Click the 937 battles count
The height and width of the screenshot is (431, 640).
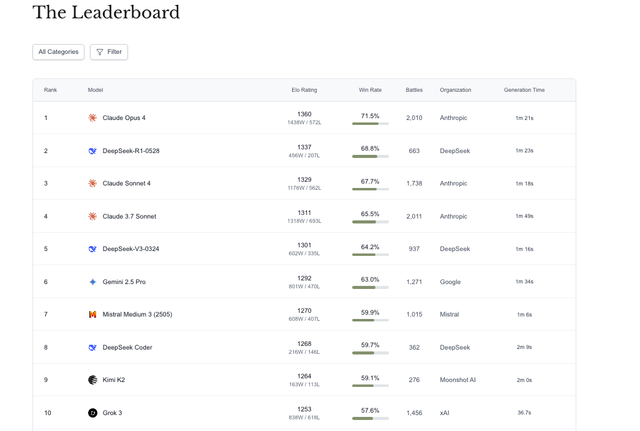[414, 249]
